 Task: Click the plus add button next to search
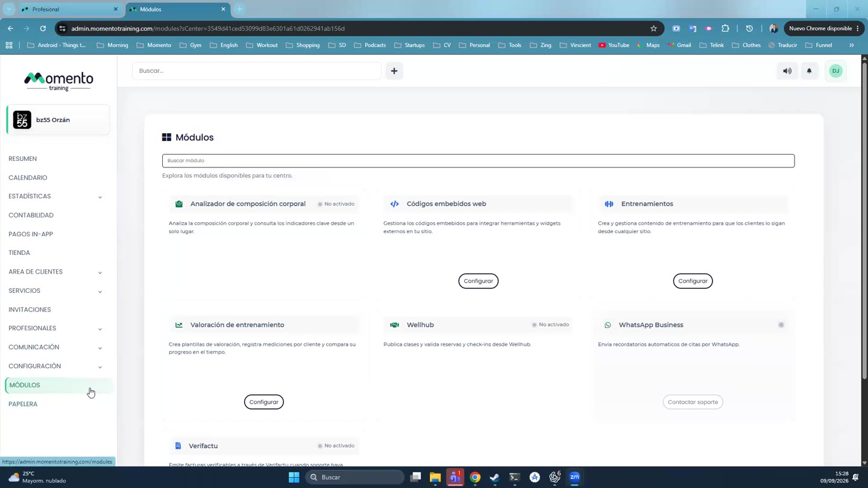pos(394,71)
